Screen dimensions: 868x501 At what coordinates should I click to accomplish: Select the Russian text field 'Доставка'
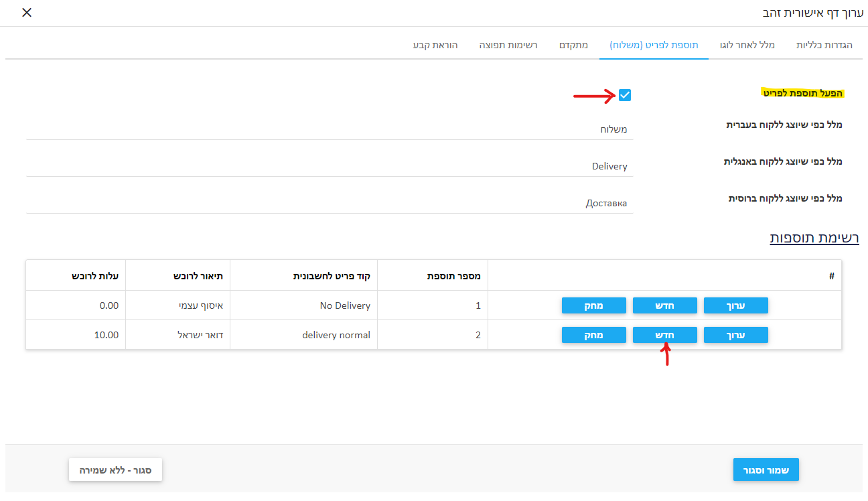click(x=330, y=203)
